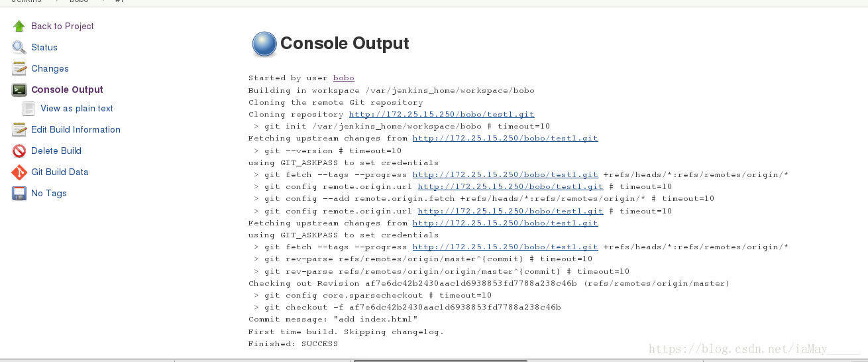Click the 'Commit message: "add index.html"' line

(x=333, y=320)
